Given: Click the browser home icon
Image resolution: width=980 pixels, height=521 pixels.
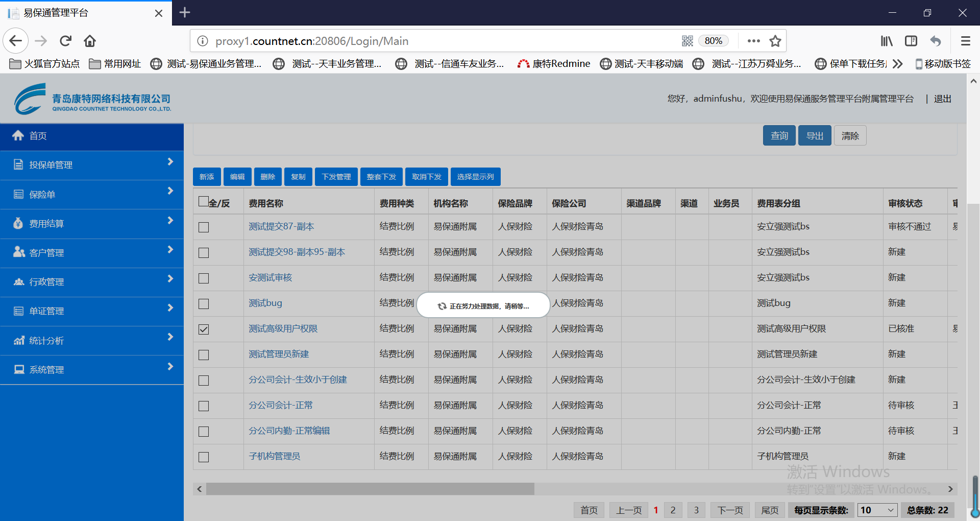Looking at the screenshot, I should 90,41.
